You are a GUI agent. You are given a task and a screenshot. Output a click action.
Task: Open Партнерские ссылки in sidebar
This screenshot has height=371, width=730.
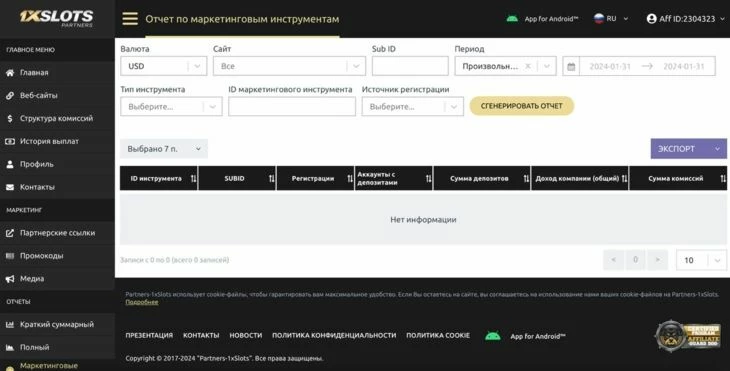57,233
